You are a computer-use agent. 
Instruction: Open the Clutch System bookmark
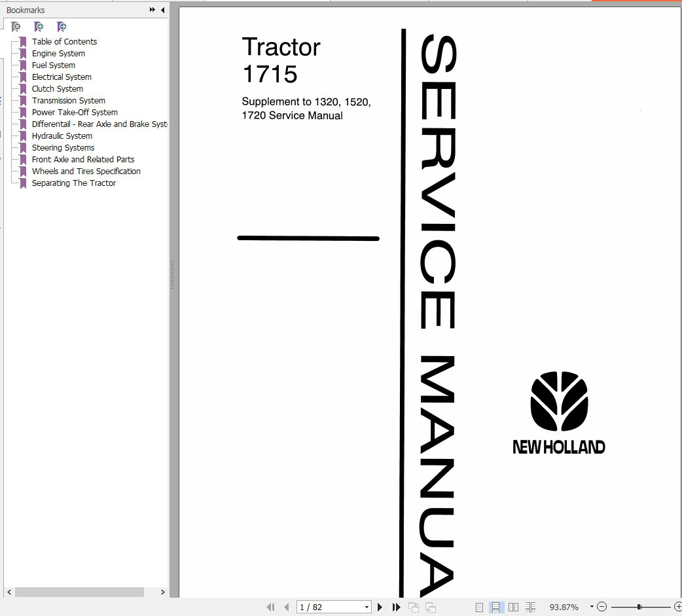point(58,89)
